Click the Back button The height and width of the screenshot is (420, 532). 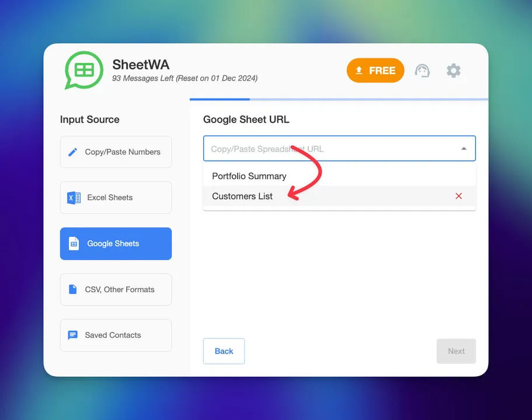224,351
